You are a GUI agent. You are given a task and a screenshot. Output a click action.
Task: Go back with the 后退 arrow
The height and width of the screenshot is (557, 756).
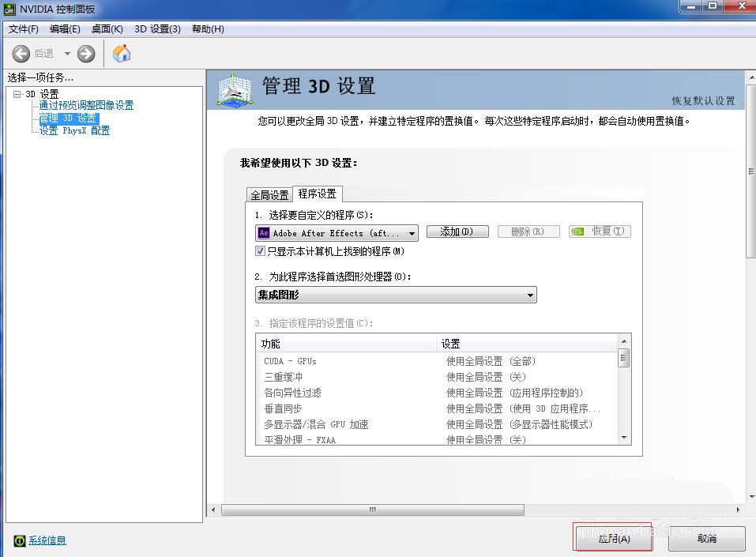click(21, 54)
